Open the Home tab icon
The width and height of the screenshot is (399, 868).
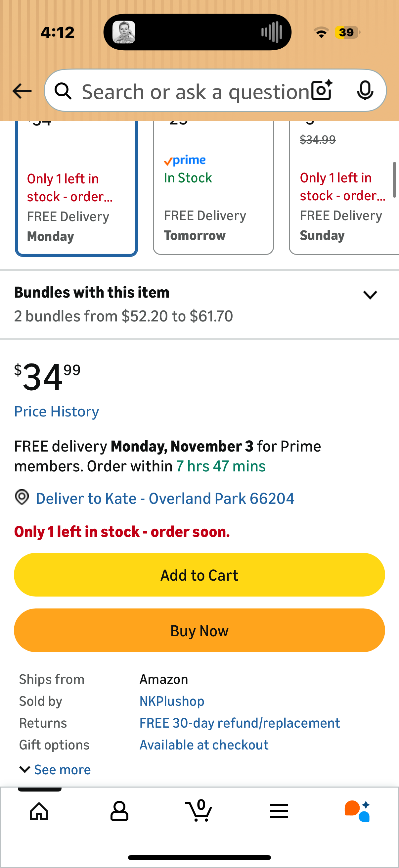(39, 811)
